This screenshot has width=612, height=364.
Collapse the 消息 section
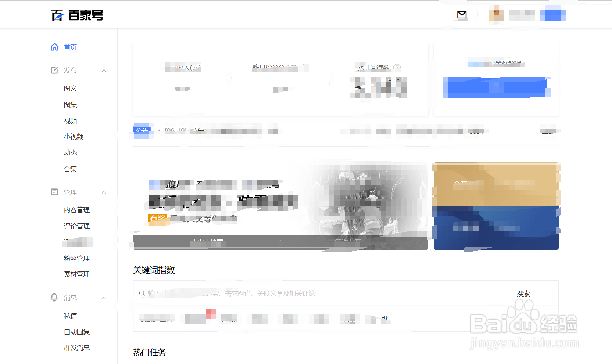104,298
